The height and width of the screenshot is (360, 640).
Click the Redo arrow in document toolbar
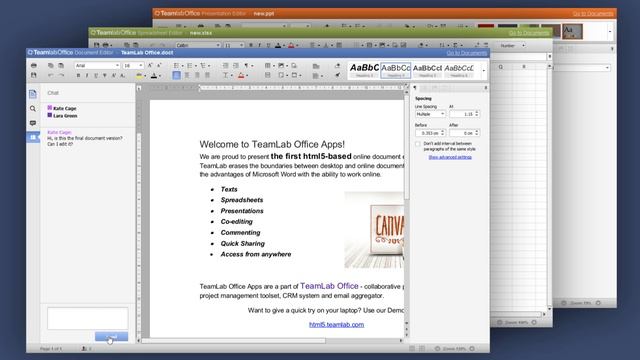(61, 75)
